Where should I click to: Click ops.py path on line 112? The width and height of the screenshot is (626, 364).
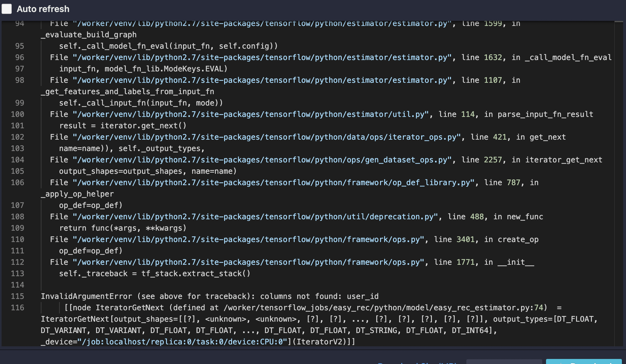[x=249, y=262]
